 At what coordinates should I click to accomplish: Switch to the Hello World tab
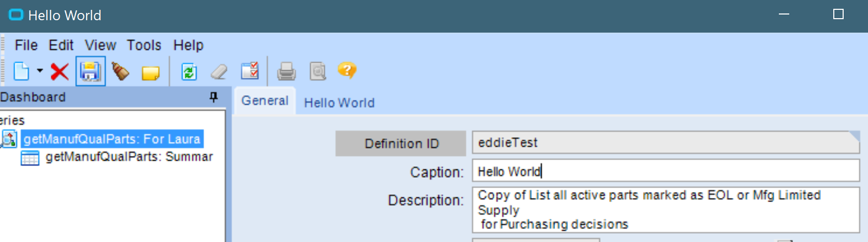[339, 103]
